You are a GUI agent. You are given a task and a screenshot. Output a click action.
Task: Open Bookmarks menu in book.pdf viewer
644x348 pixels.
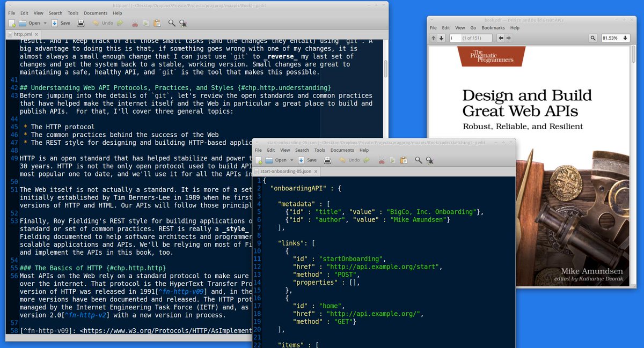493,28
